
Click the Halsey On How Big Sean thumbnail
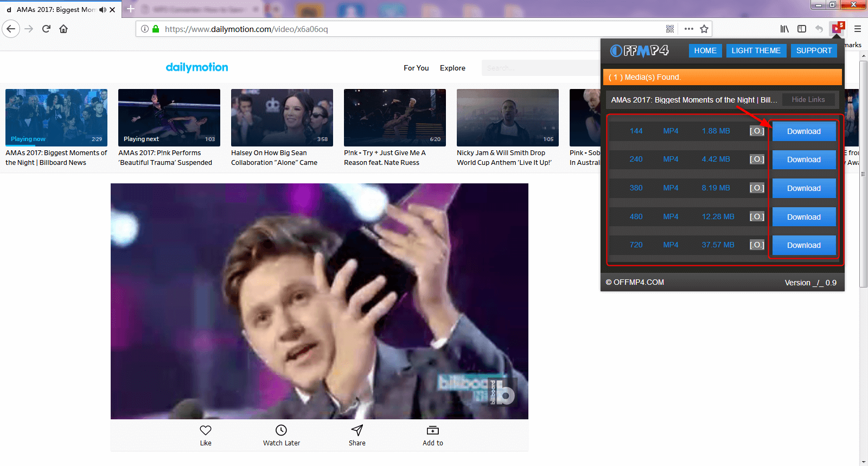(x=282, y=118)
